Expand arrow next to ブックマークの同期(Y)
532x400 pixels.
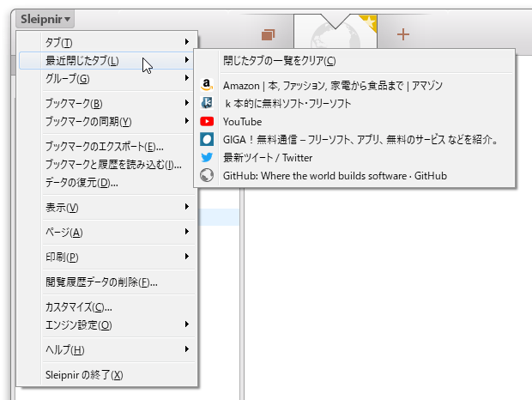click(x=187, y=120)
